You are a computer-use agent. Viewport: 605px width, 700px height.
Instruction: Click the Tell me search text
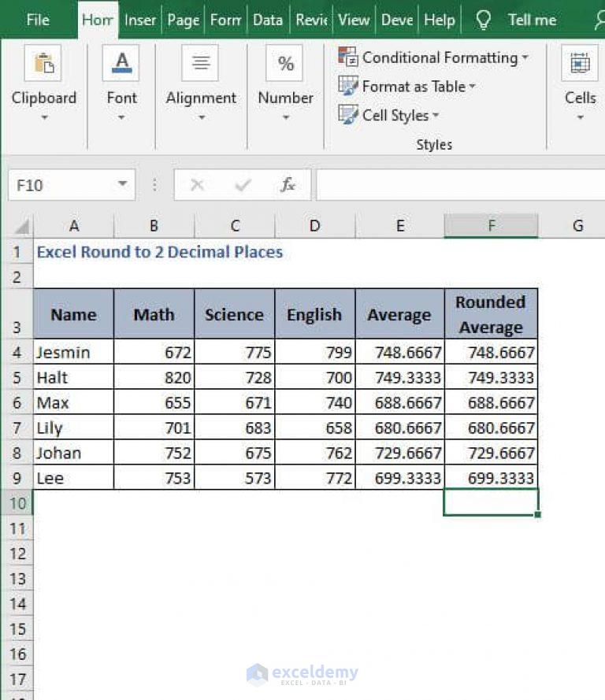(x=533, y=20)
